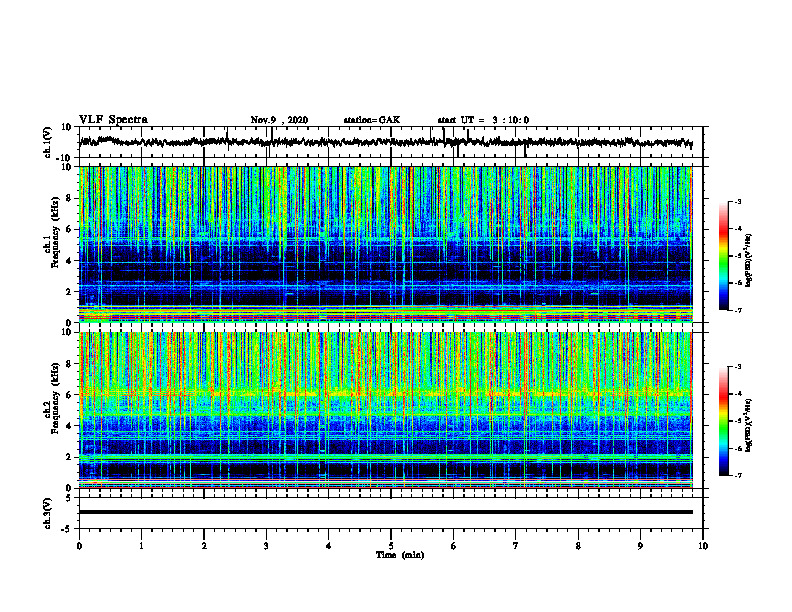Select the date text "Nov.9 , 2020"
The width and height of the screenshot is (792, 612).
279,120
